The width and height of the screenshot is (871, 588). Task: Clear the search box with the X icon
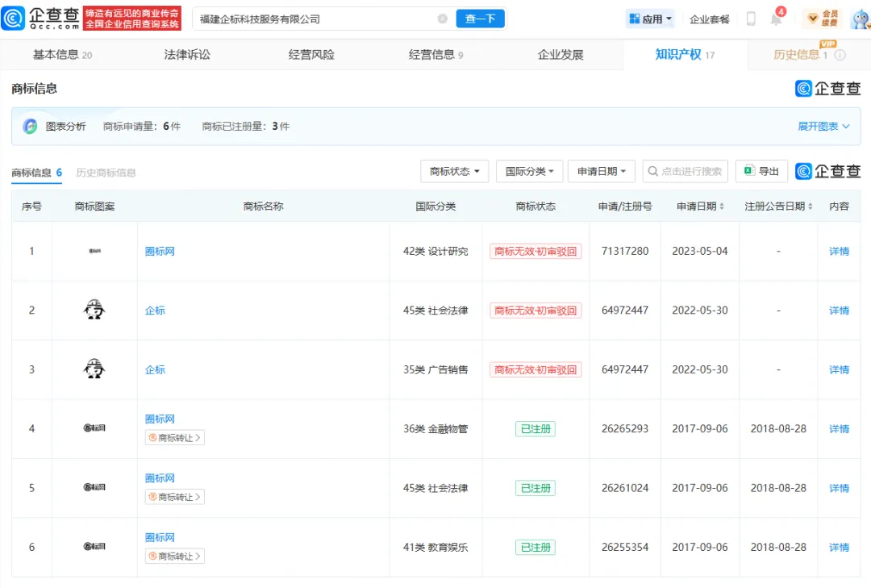(442, 19)
